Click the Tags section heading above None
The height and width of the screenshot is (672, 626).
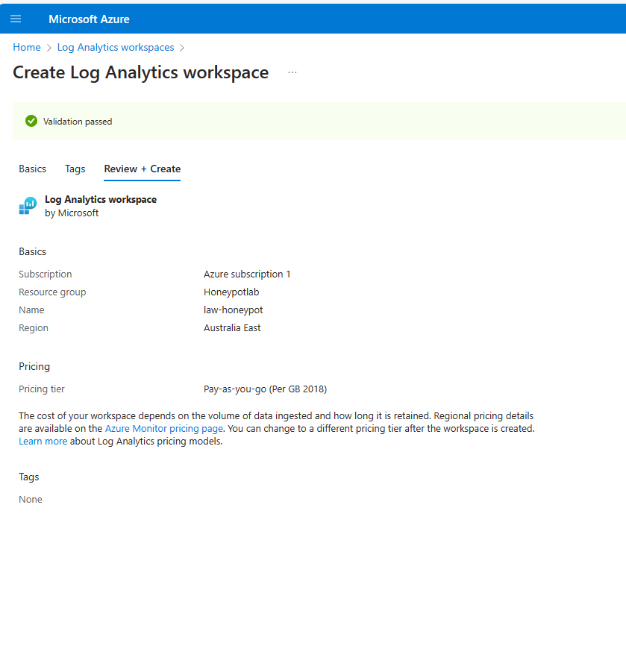tap(29, 477)
